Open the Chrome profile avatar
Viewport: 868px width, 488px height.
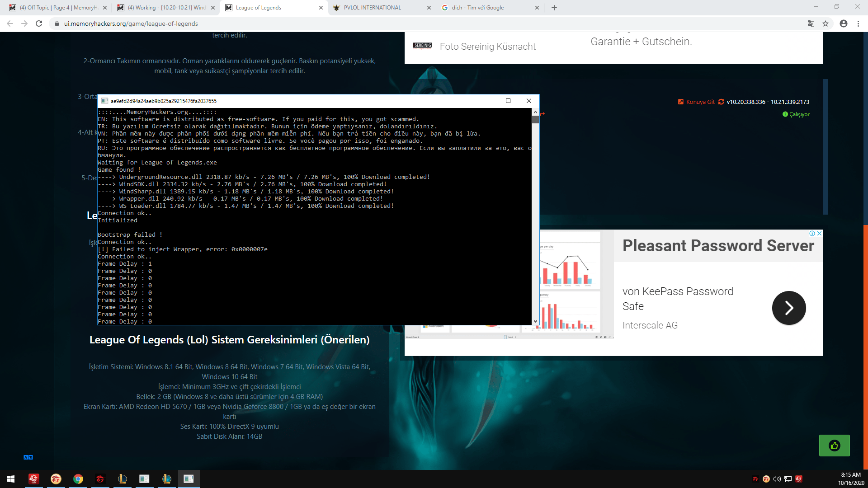coord(844,23)
